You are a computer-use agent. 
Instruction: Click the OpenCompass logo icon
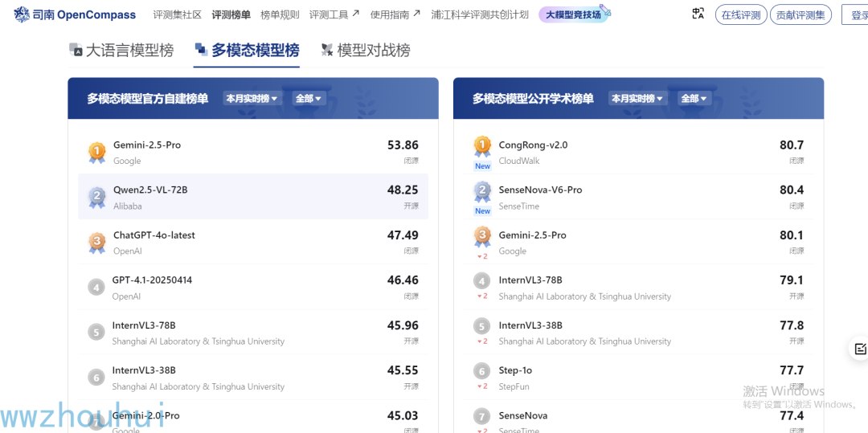22,14
